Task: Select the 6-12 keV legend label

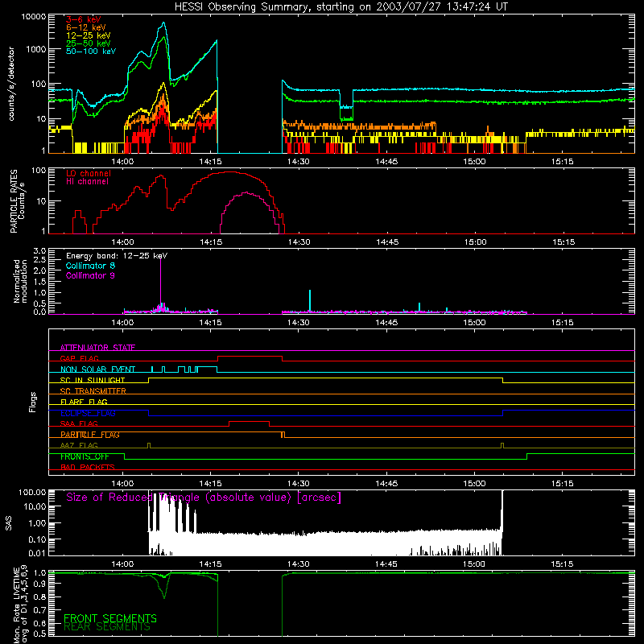Action: point(86,27)
